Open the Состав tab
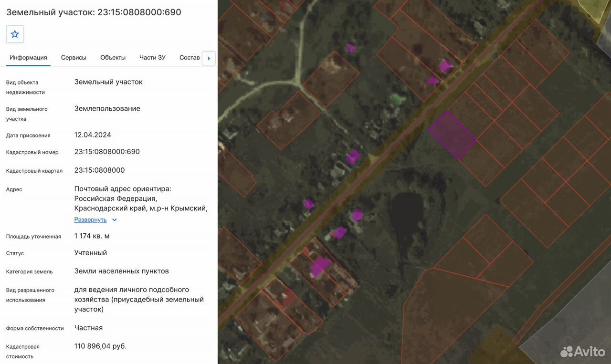Viewport: 611px width, 364px height. [190, 58]
